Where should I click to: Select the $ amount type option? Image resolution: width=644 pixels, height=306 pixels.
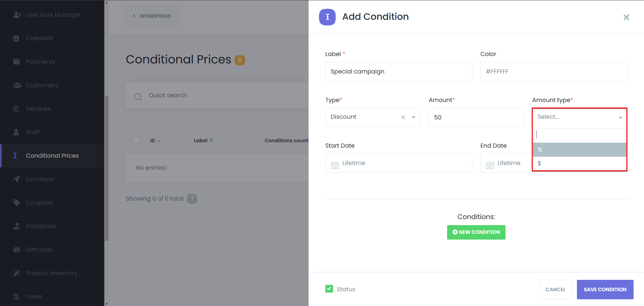coord(579,163)
